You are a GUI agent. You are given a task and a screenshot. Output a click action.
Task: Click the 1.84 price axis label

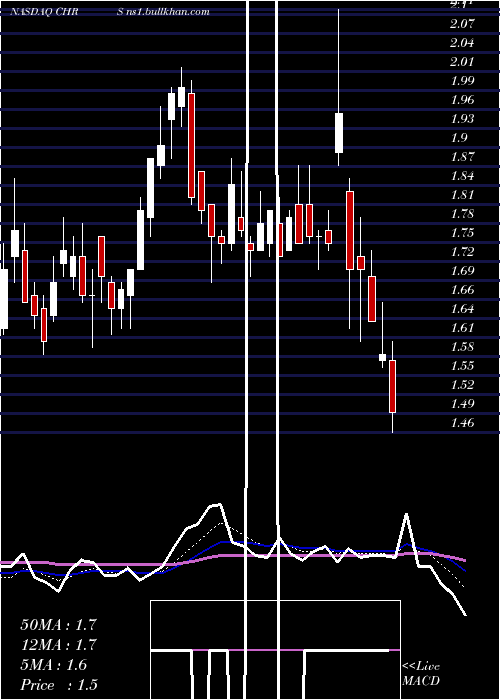click(x=462, y=175)
